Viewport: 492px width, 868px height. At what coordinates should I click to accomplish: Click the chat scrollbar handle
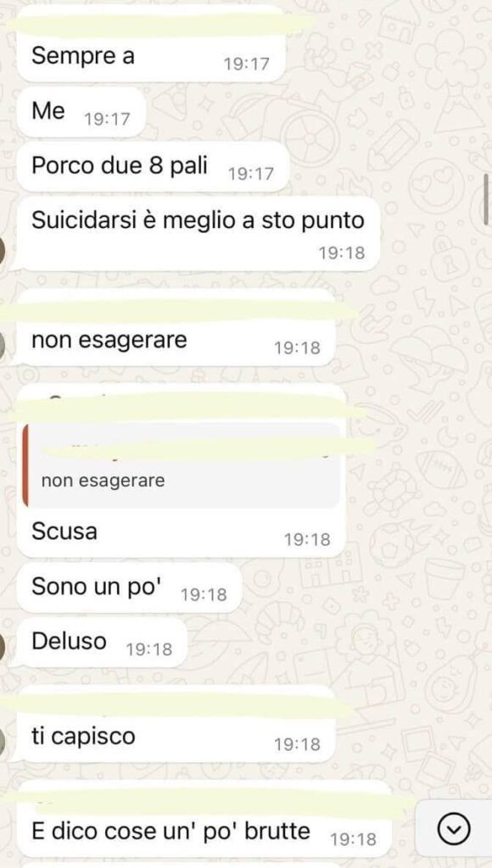[x=486, y=197]
